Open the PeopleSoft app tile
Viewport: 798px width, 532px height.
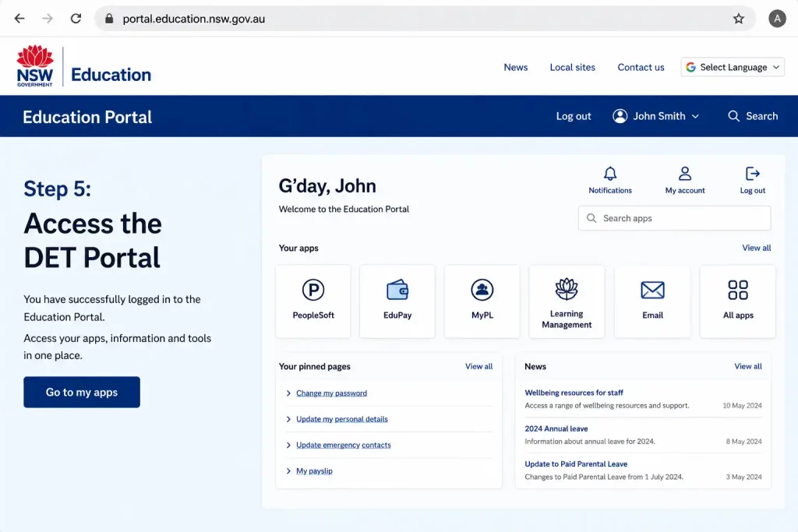(x=313, y=301)
